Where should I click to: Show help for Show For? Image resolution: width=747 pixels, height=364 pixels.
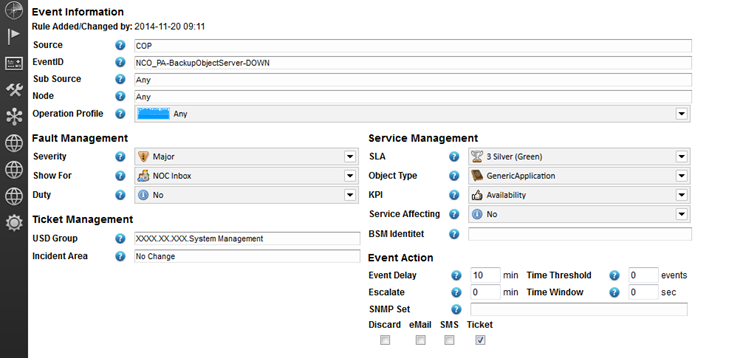(x=120, y=176)
